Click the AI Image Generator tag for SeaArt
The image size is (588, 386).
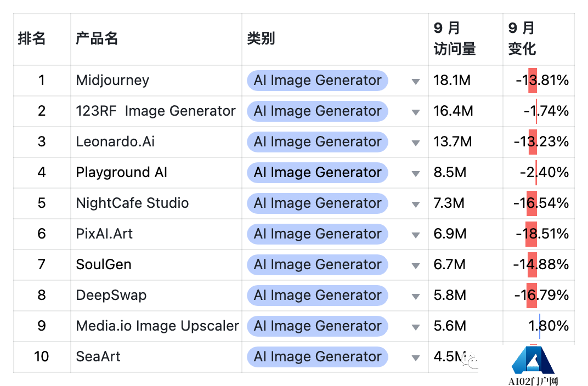(x=317, y=357)
